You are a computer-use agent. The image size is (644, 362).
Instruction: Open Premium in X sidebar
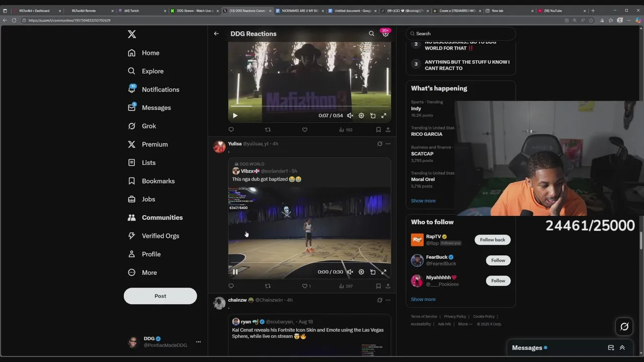click(148, 144)
